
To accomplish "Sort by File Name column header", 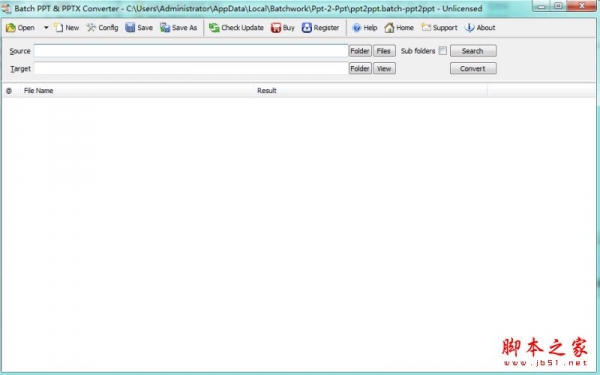I will pos(137,91).
